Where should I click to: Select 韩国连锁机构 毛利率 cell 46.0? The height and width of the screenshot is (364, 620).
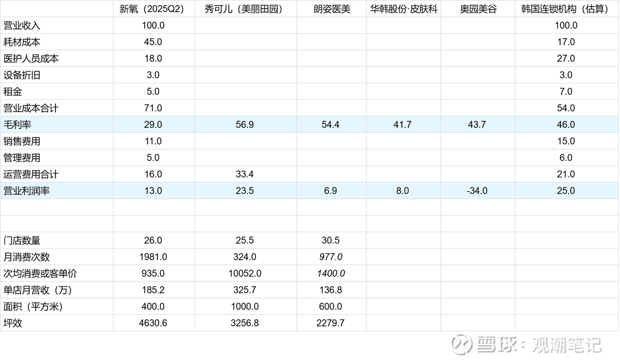click(566, 125)
